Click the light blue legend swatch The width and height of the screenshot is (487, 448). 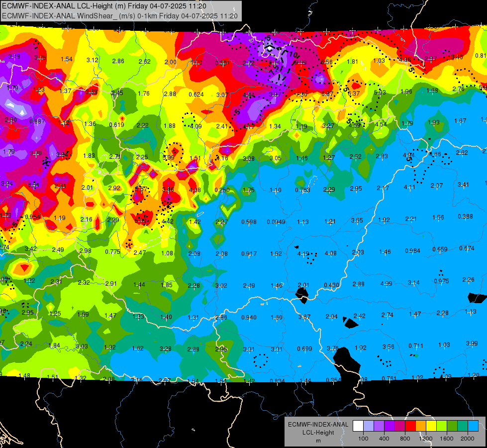point(474,426)
